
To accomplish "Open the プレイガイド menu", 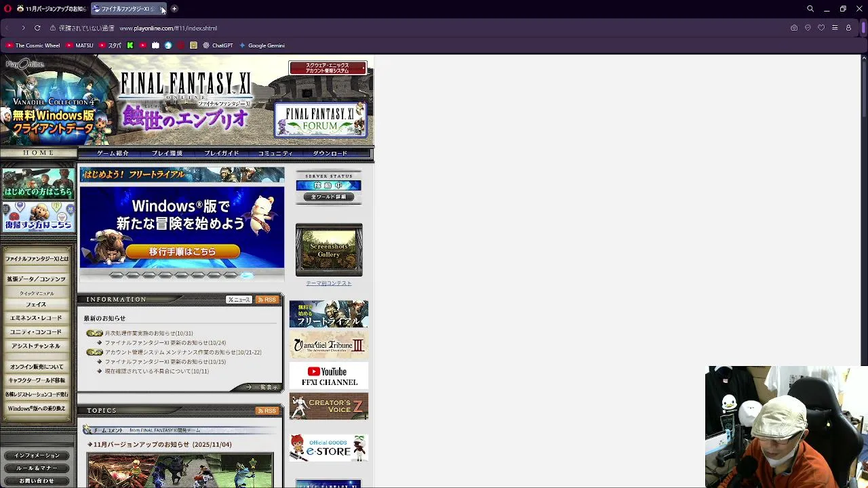I will pyautogui.click(x=221, y=153).
